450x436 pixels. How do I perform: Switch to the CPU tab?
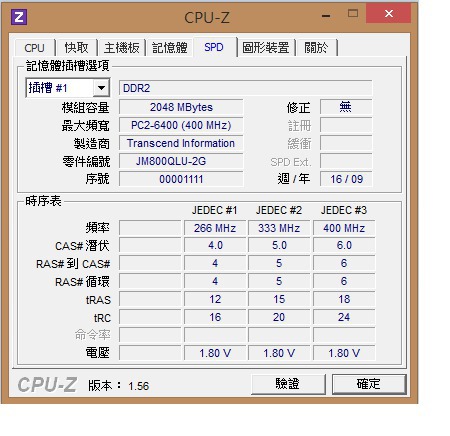[34, 48]
